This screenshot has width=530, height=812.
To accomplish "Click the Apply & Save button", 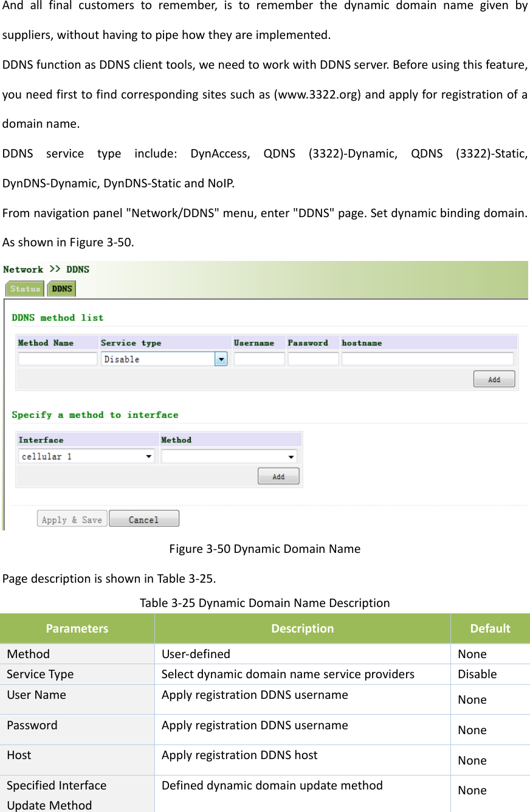I will [x=72, y=519].
